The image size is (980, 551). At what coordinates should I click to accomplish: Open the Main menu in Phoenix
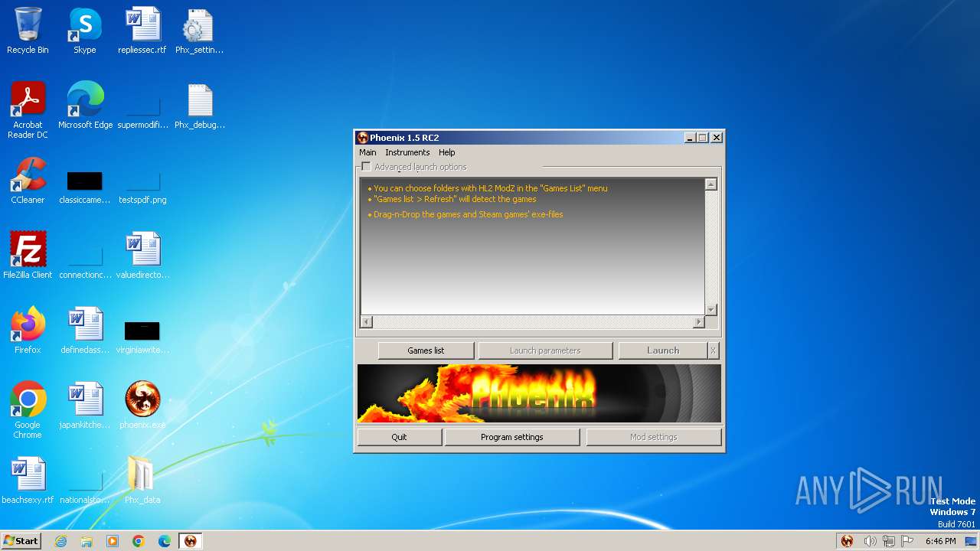[367, 152]
